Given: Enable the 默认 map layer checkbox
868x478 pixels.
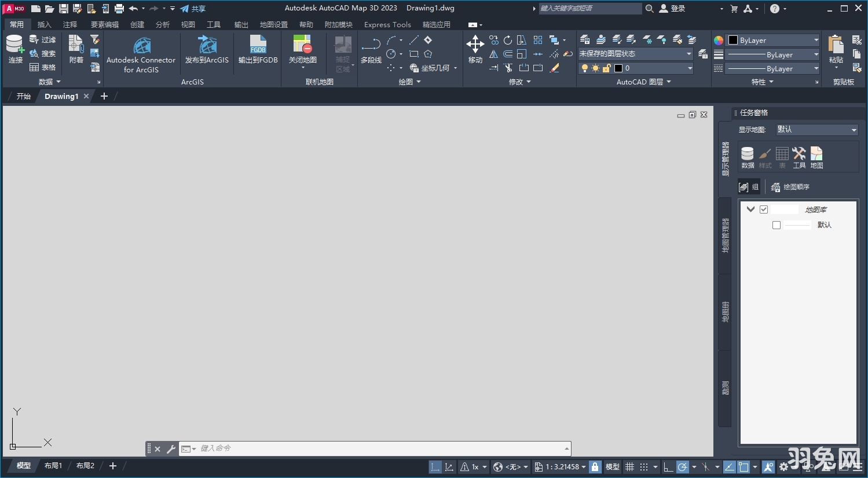Looking at the screenshot, I should click(777, 225).
